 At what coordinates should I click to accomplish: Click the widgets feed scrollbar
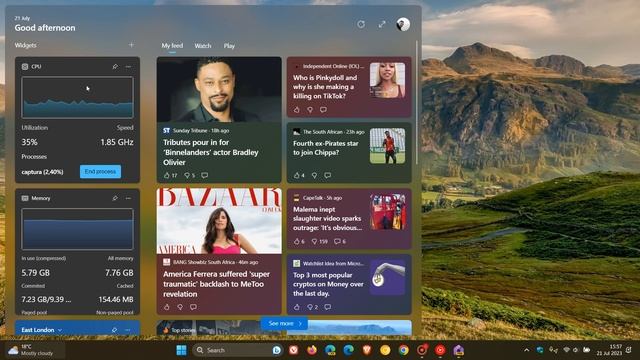(x=417, y=102)
